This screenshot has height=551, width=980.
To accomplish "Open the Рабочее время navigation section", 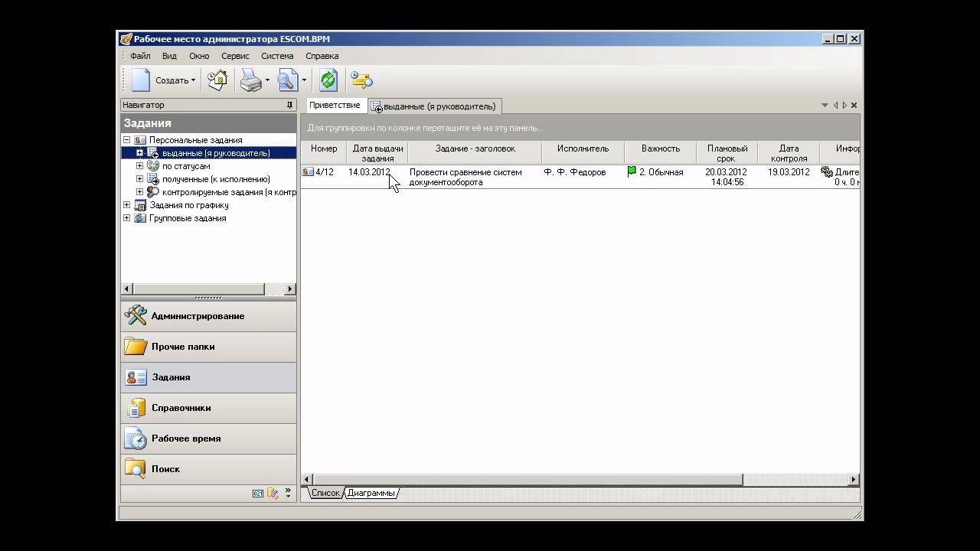I will pos(208,439).
